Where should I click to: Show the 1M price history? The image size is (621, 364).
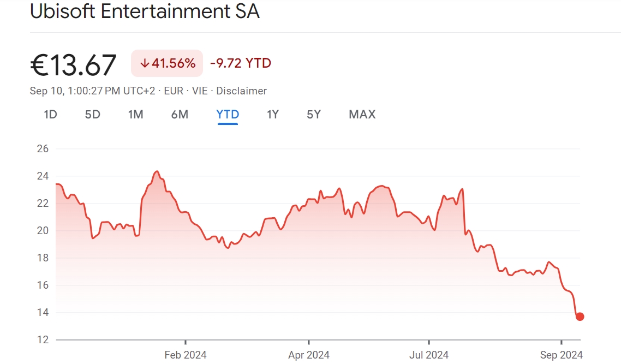(x=135, y=115)
